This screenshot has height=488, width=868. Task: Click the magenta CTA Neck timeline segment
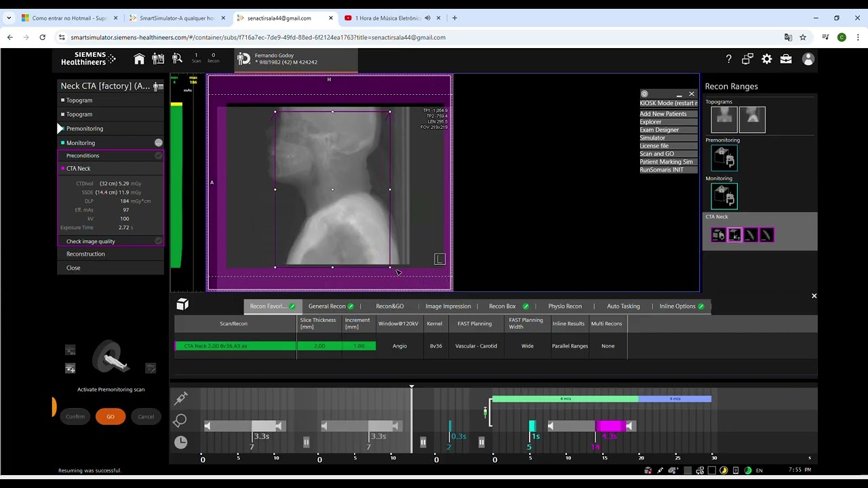click(610, 426)
